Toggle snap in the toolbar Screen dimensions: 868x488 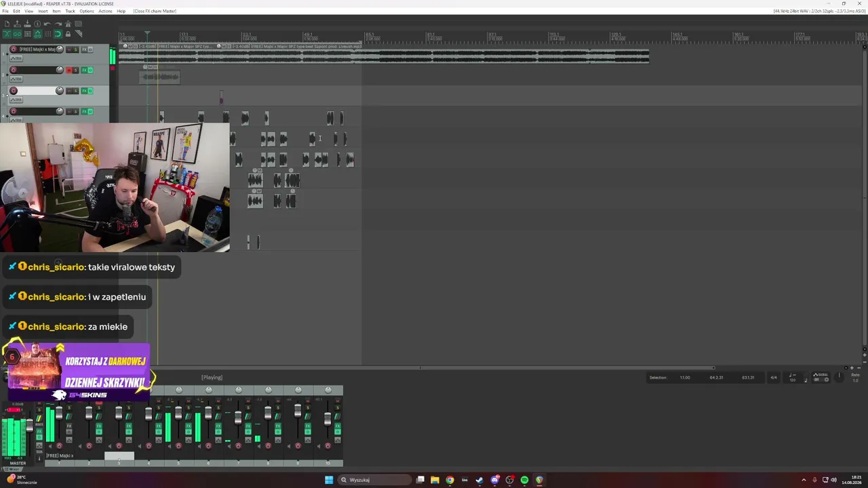[58, 34]
